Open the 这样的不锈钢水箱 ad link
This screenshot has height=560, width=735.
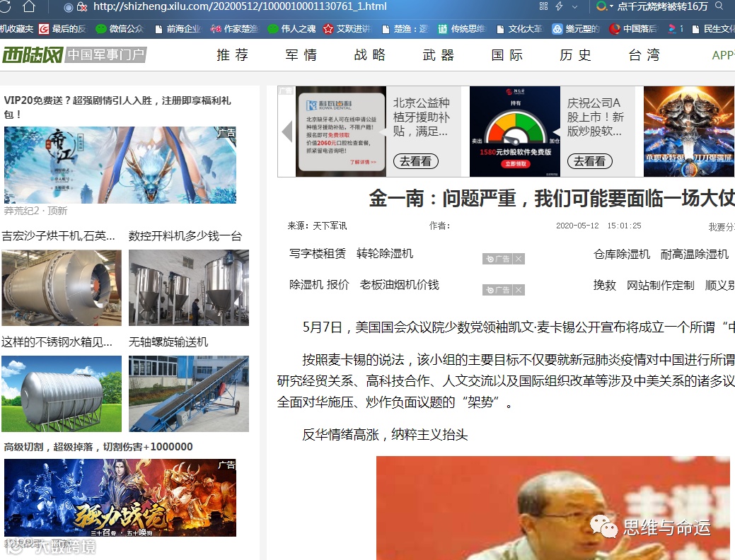[x=57, y=342]
